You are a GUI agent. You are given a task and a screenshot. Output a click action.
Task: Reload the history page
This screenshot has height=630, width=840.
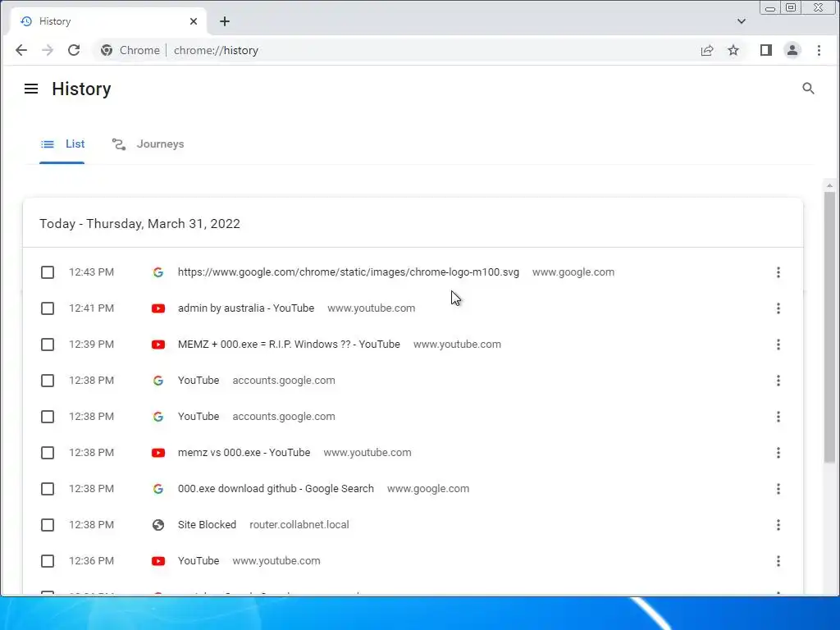click(x=74, y=50)
